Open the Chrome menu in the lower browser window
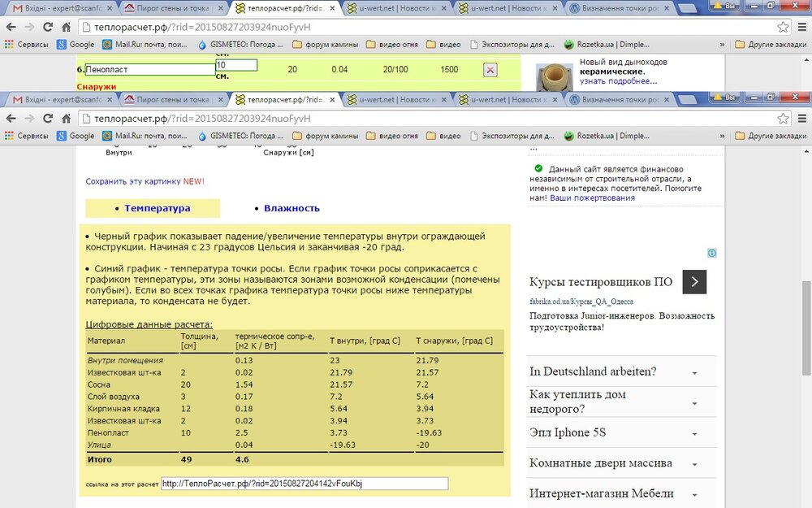812x508 pixels. (801, 118)
